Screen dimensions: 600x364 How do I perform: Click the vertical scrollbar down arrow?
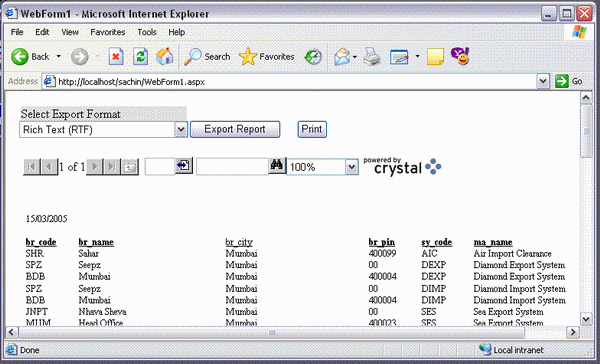click(x=586, y=318)
